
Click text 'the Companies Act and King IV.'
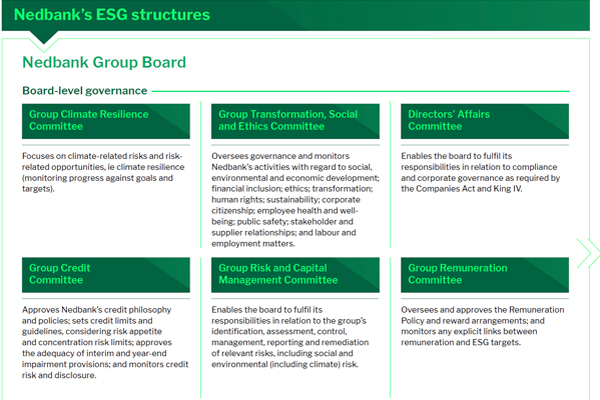[461, 189]
